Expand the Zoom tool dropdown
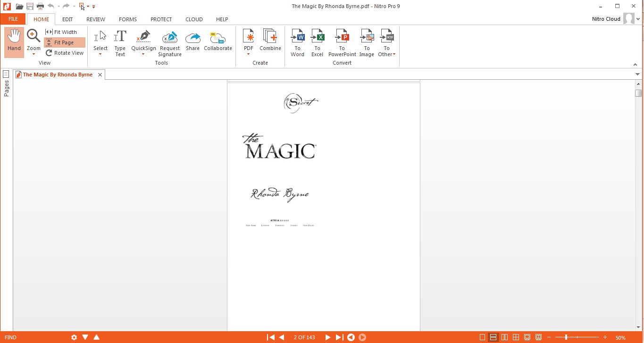Screen dimensions: 644x343 [33, 54]
